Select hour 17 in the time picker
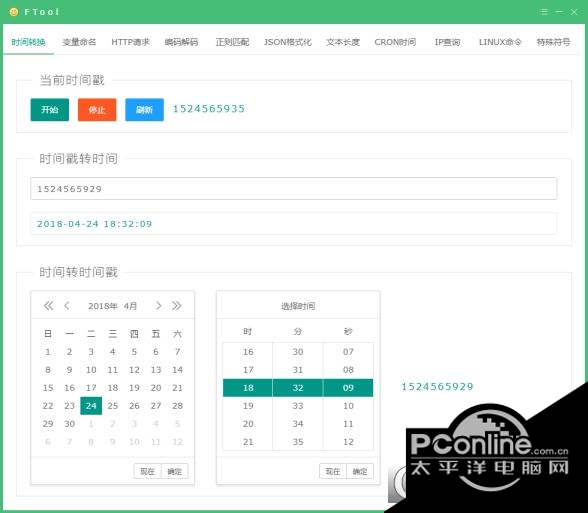Image resolution: width=588 pixels, height=513 pixels. coord(248,370)
